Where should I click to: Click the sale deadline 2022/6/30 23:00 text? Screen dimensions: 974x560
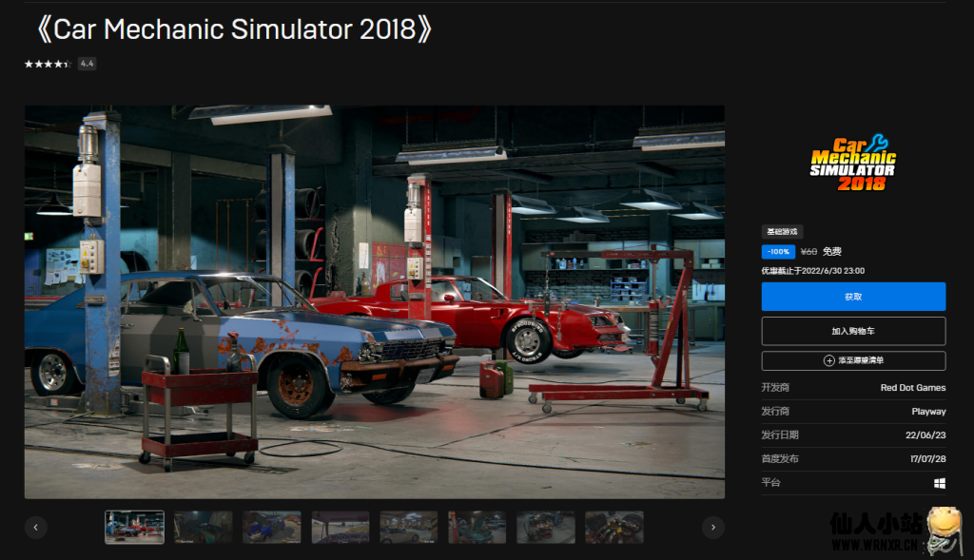(813, 271)
